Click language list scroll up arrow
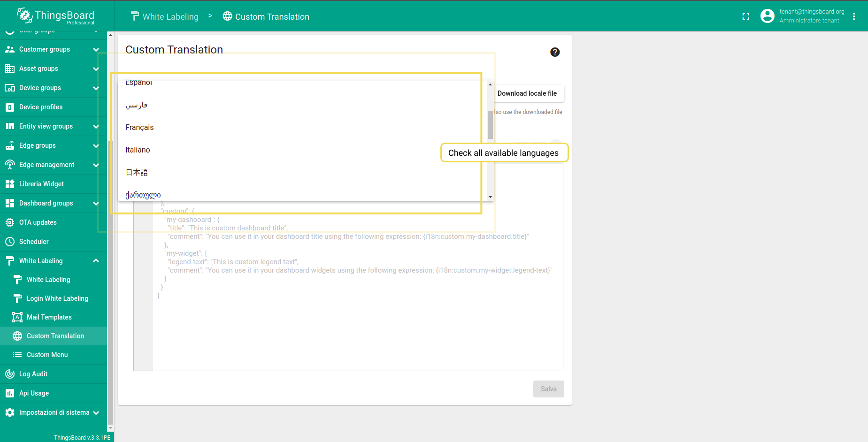 490,84
